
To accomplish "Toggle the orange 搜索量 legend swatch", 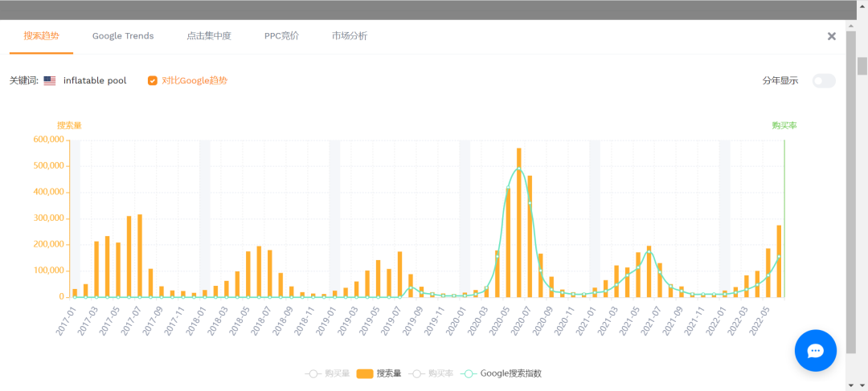I will click(364, 373).
